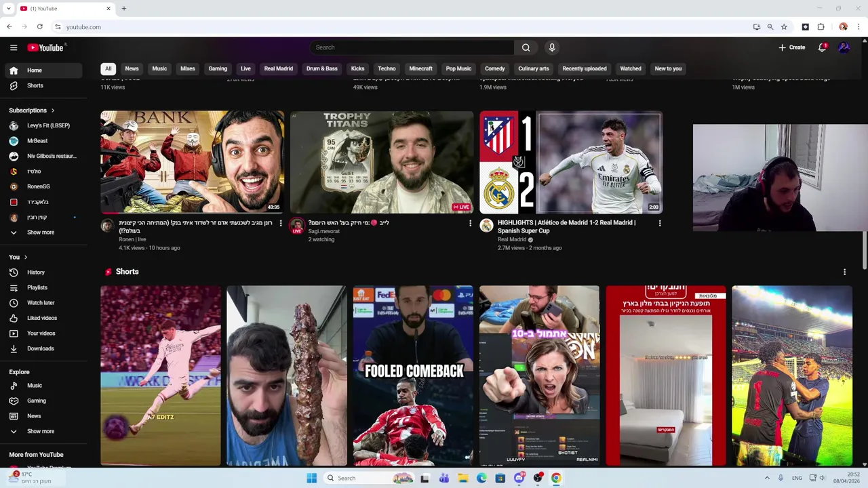Select the Minecraft filter chip
Image resolution: width=868 pixels, height=488 pixels.
point(420,68)
